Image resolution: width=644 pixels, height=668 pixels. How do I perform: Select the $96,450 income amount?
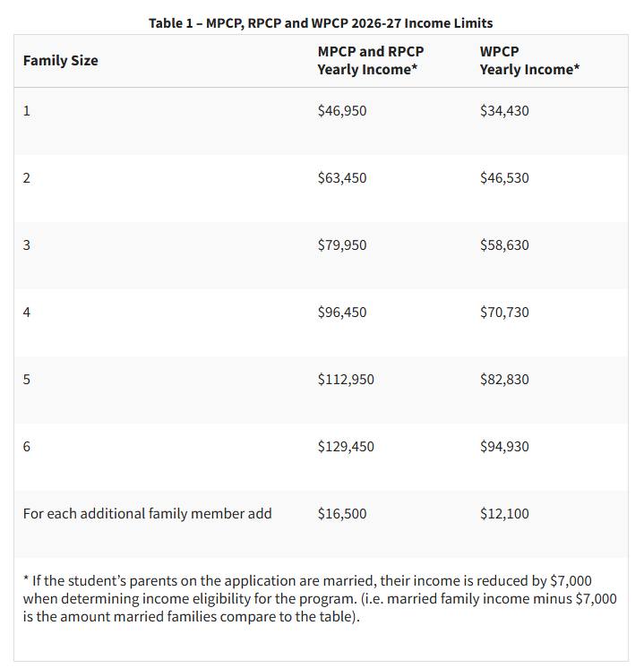pos(342,313)
